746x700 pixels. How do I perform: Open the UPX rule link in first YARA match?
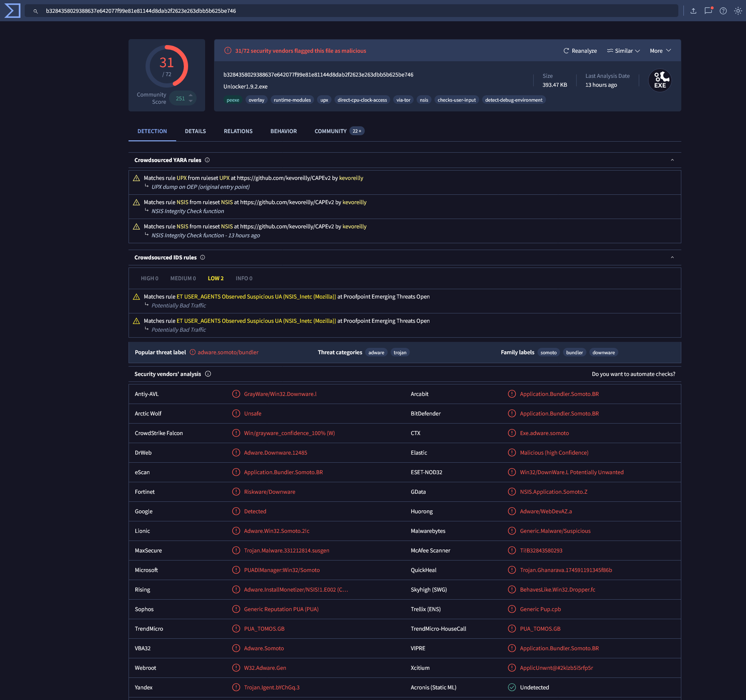[182, 178]
